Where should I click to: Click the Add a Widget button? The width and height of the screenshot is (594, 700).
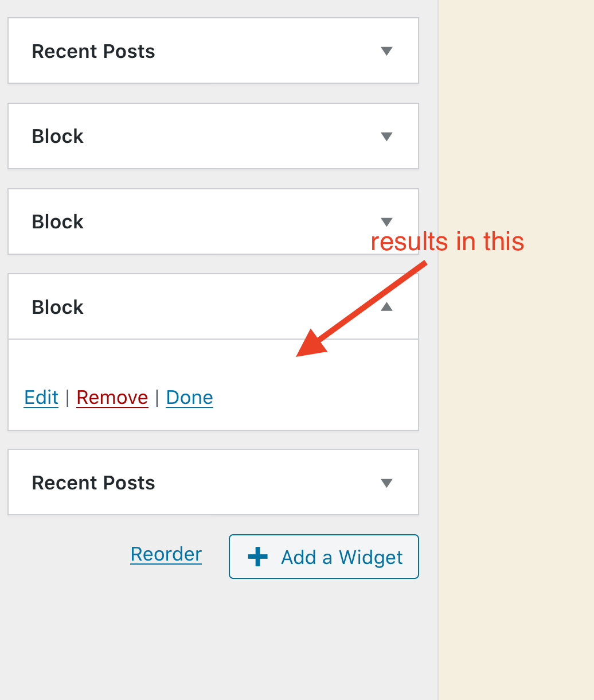tap(324, 556)
